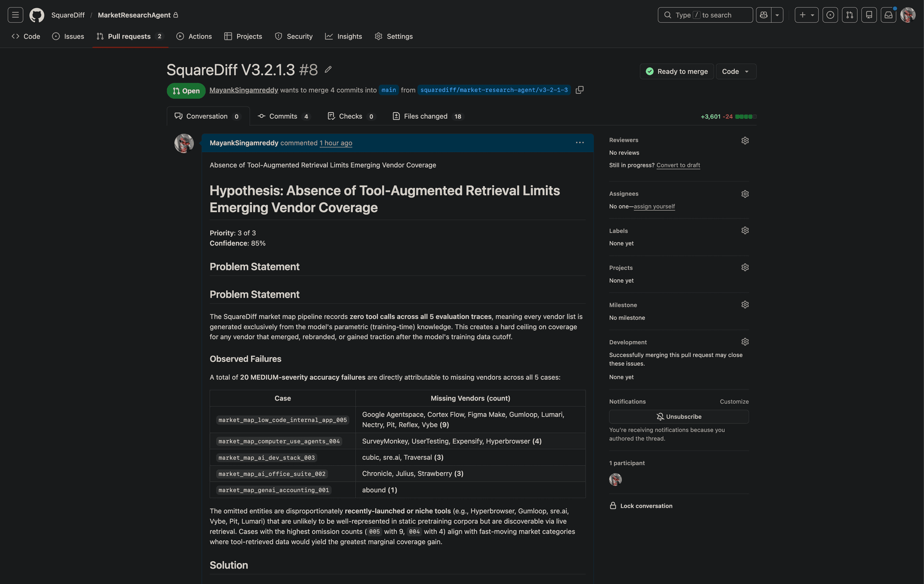Convert the pull request to draft

(678, 165)
